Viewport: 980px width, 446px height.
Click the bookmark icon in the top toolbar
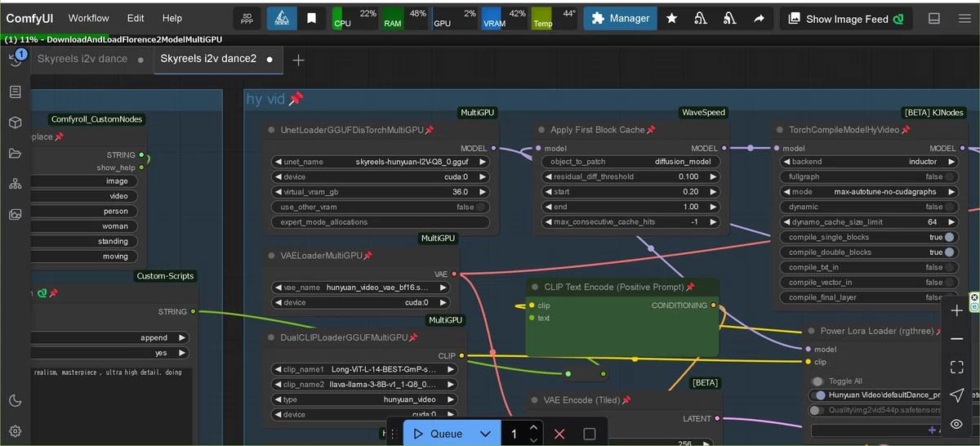pos(312,18)
